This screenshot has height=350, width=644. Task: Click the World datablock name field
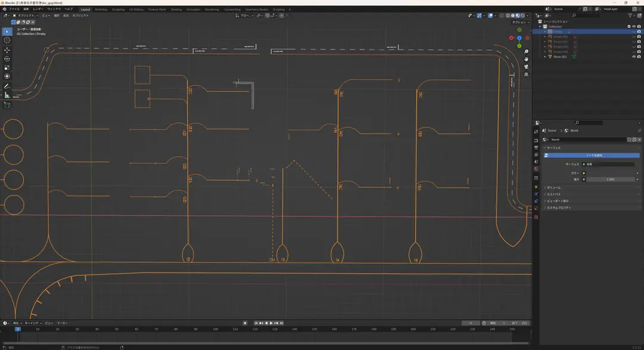pos(589,140)
